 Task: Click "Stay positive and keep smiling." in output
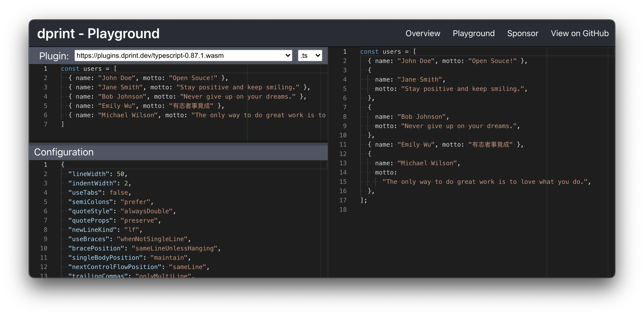point(463,89)
